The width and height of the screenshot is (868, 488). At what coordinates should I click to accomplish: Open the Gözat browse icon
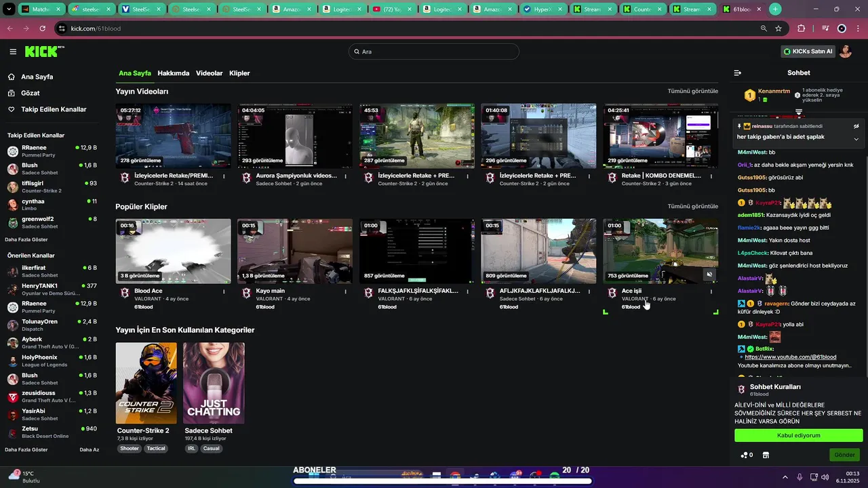tap(12, 93)
